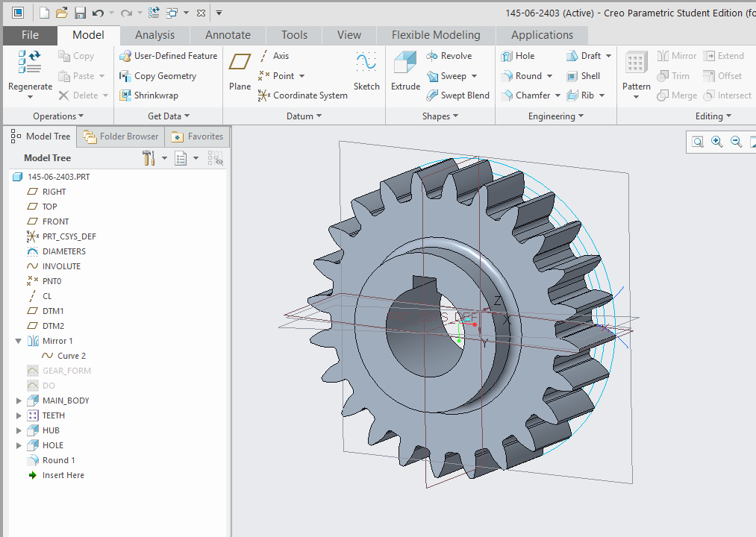756x537 pixels.
Task: Select the Extrude tool
Action: (x=405, y=71)
